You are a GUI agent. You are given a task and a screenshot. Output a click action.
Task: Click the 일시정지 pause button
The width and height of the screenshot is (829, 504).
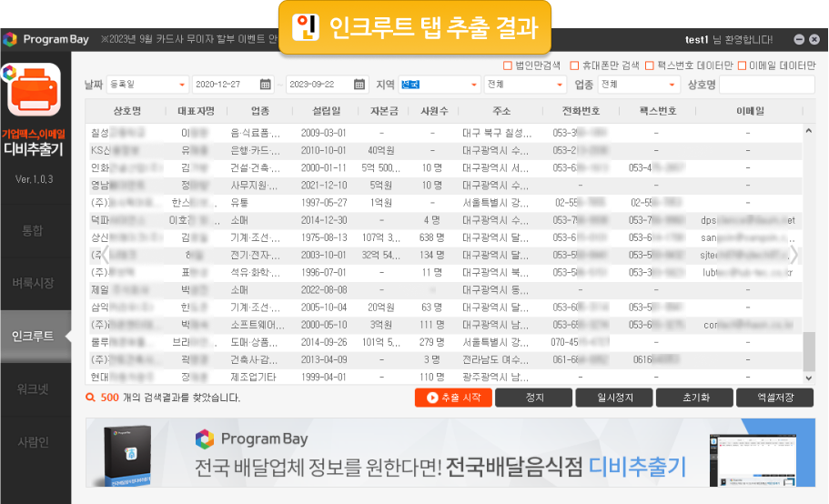click(614, 398)
